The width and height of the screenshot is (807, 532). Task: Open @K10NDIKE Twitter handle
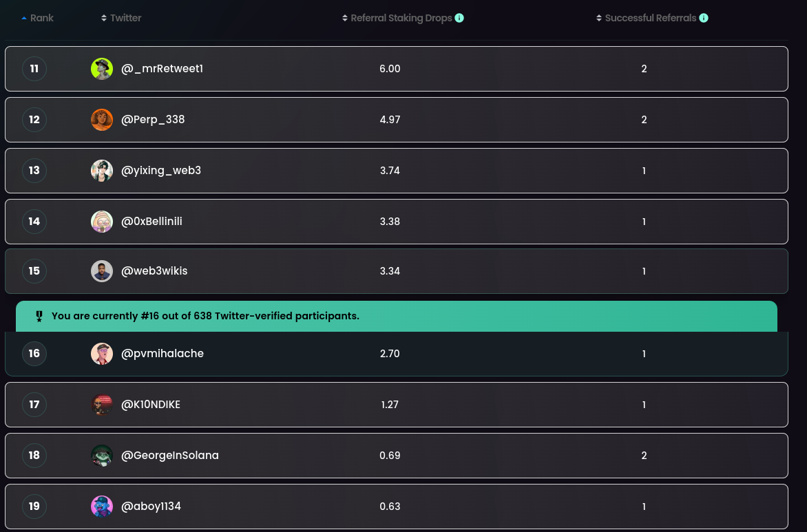151,405
